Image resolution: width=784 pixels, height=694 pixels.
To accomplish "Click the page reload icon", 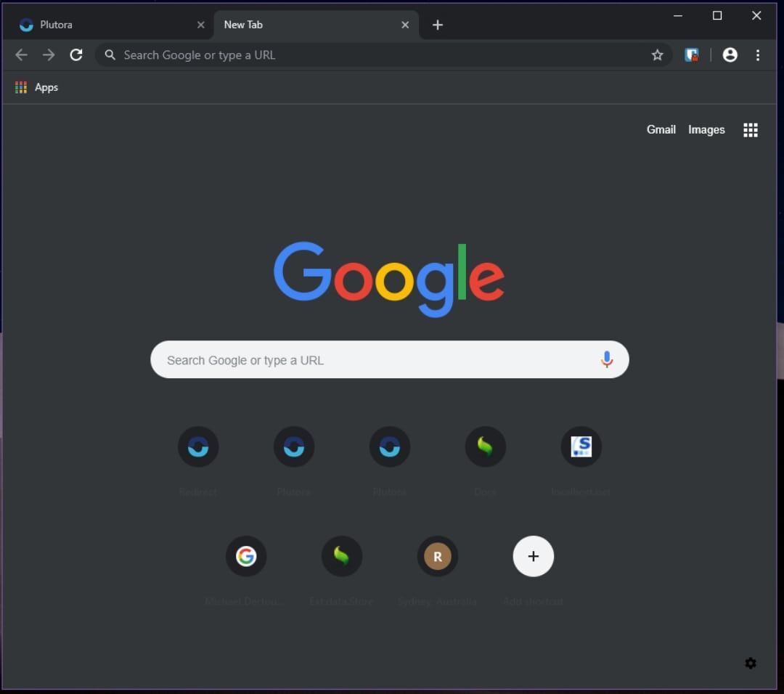I will point(75,54).
